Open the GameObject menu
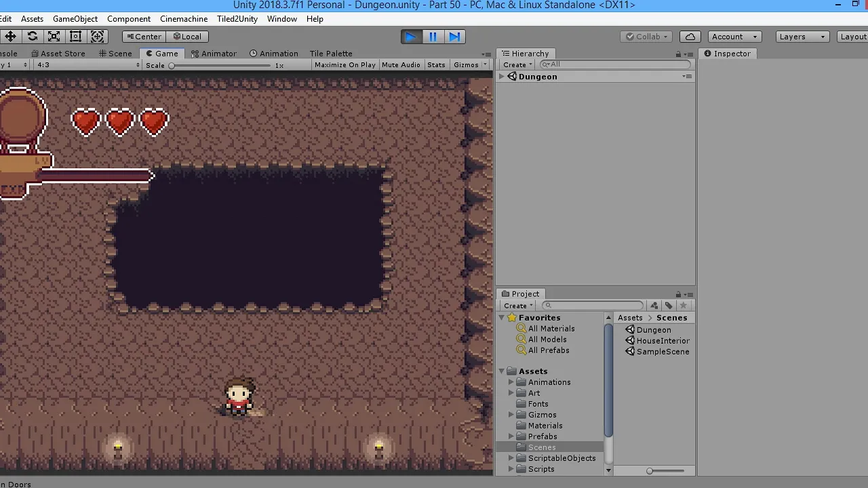Screen dimensions: 868x488 pos(75,19)
